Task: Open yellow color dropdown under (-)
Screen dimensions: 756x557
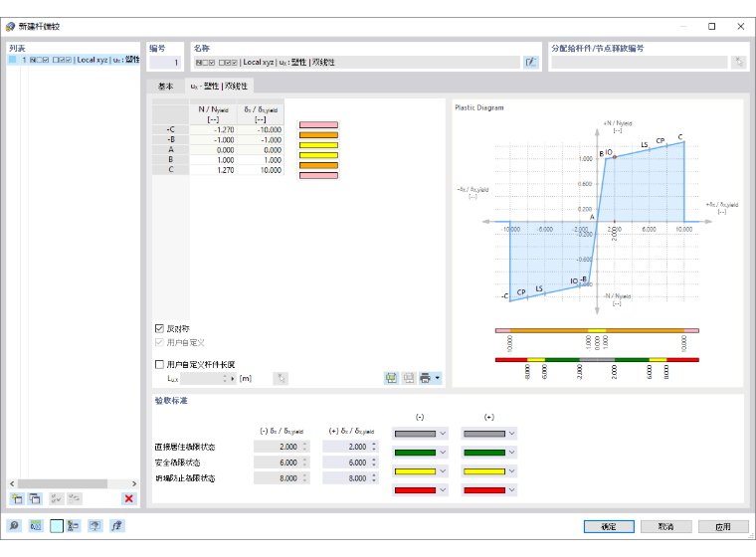Action: click(443, 471)
